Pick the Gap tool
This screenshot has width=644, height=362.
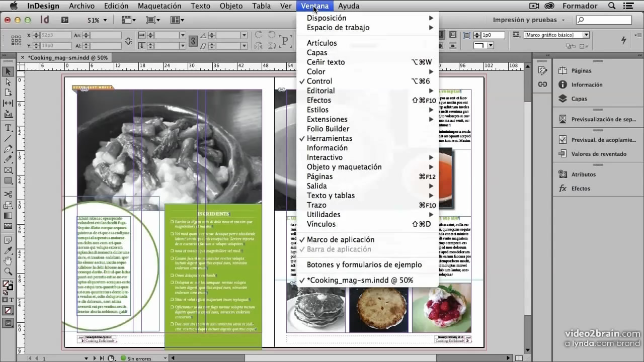8,103
